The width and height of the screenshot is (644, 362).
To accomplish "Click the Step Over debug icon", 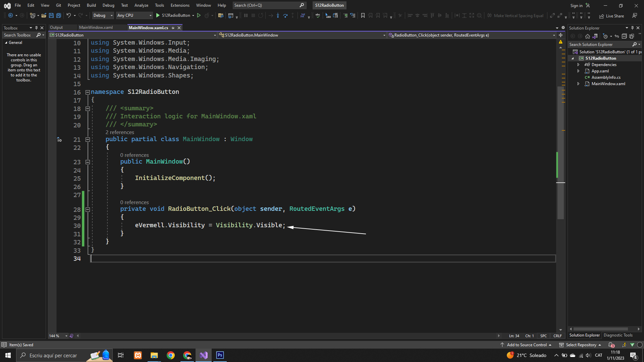I will coord(285,15).
